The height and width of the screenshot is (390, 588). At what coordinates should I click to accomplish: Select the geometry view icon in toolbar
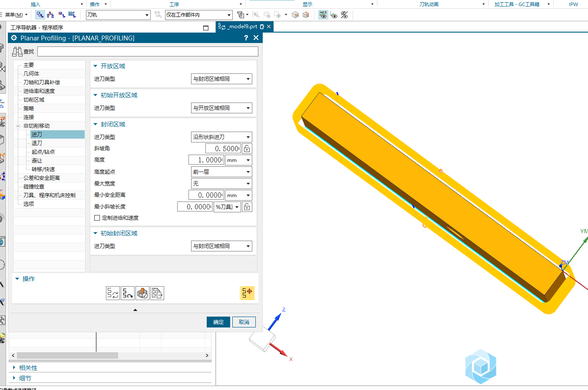61,15
